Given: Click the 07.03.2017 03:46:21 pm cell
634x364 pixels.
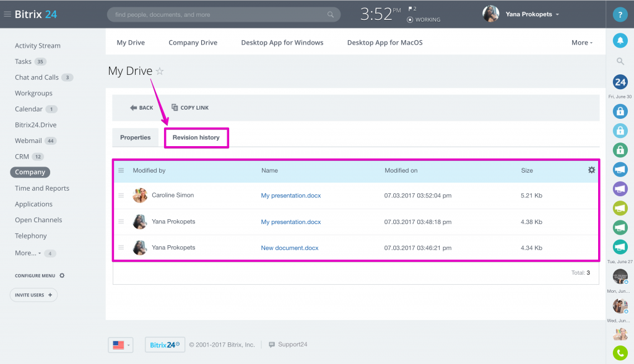Looking at the screenshot, I should pos(418,248).
